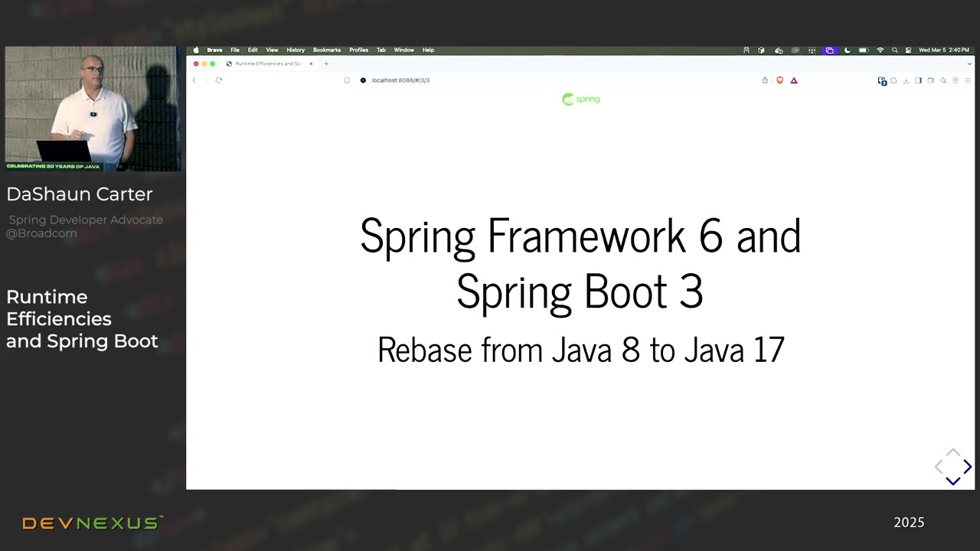View site information icon beside the URL
The height and width of the screenshot is (551, 980).
pos(363,80)
